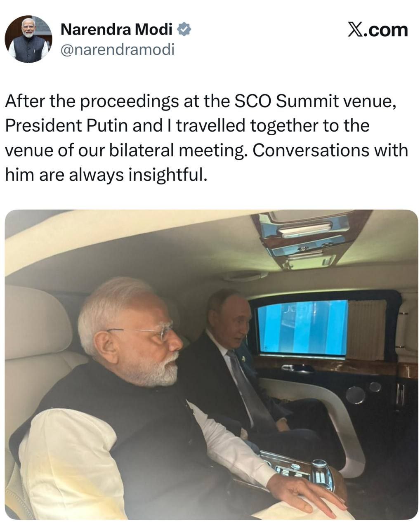Viewport: 420px width, 528px height.
Task: Click the X.com logo text
Action: (378, 30)
